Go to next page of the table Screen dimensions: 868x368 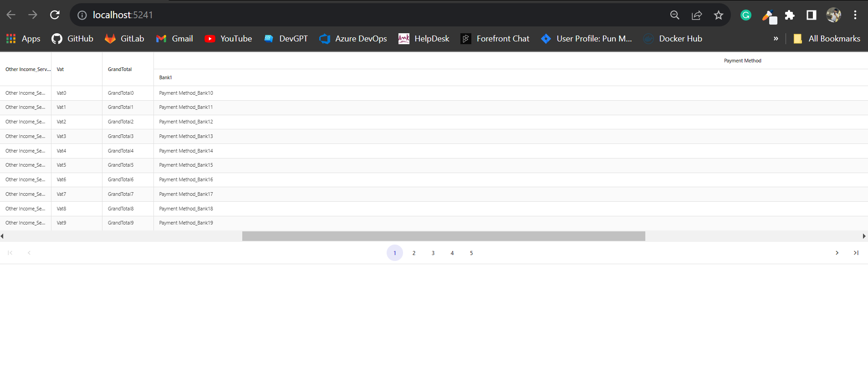point(837,253)
